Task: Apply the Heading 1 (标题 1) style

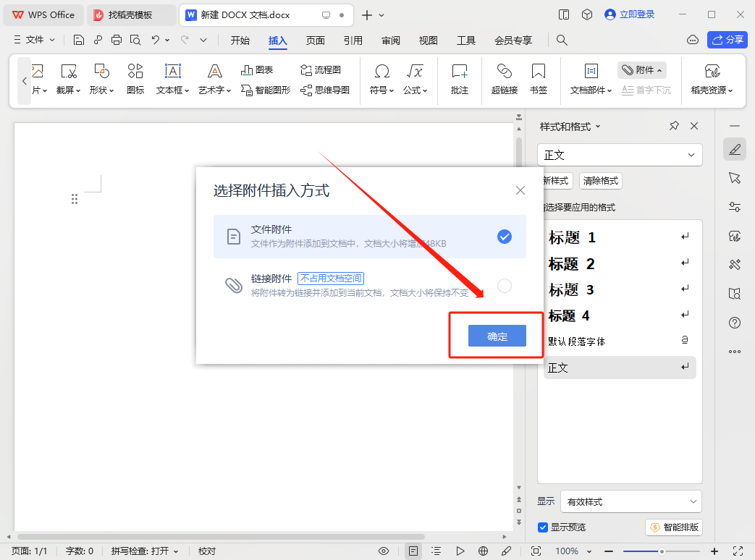Action: [620, 237]
